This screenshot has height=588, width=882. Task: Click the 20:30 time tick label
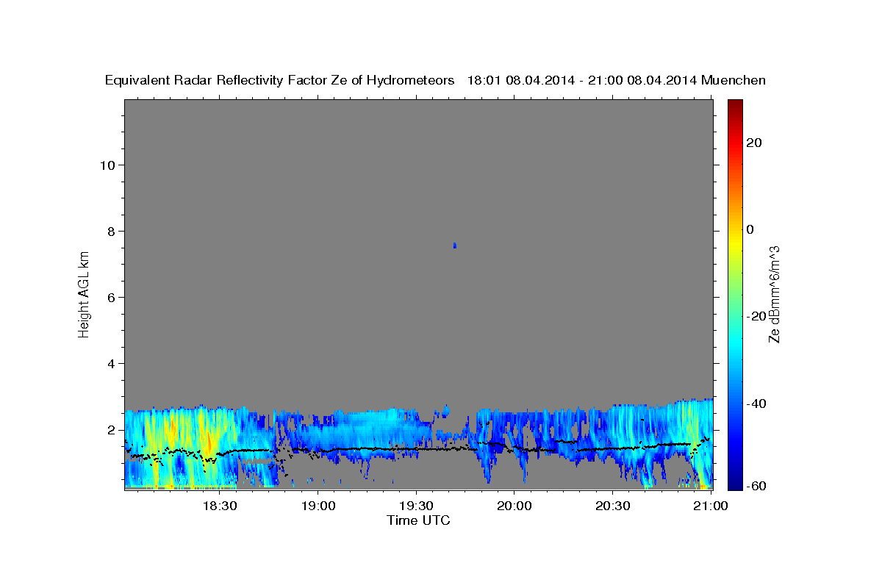(612, 506)
